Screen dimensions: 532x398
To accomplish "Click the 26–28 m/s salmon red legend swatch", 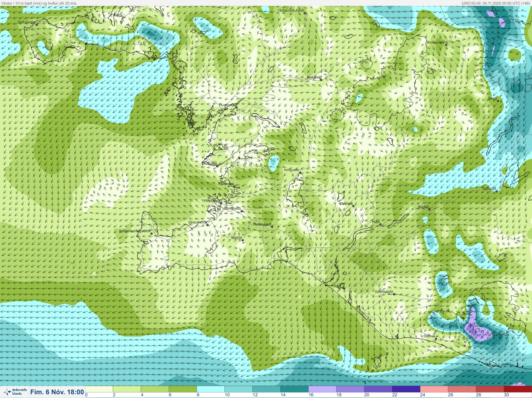I will [x=462, y=389].
